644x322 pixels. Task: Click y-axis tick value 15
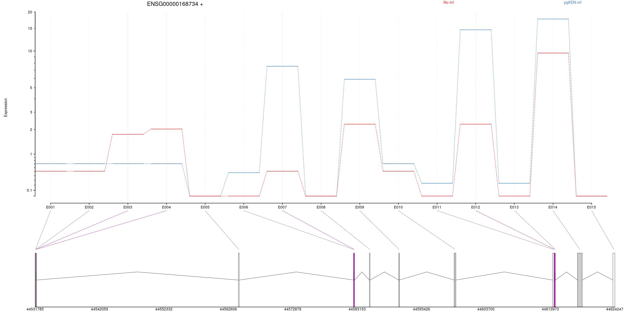click(x=30, y=28)
